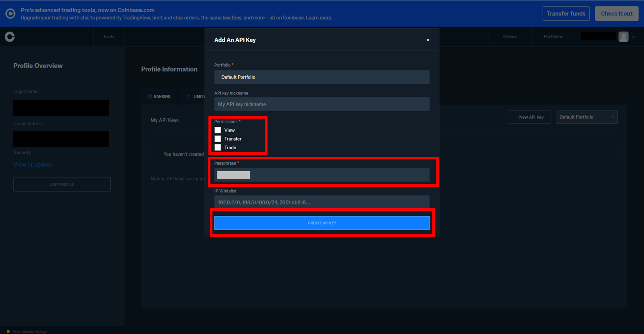Click the close X icon on modal
Image resolution: width=644 pixels, height=334 pixels.
click(428, 40)
